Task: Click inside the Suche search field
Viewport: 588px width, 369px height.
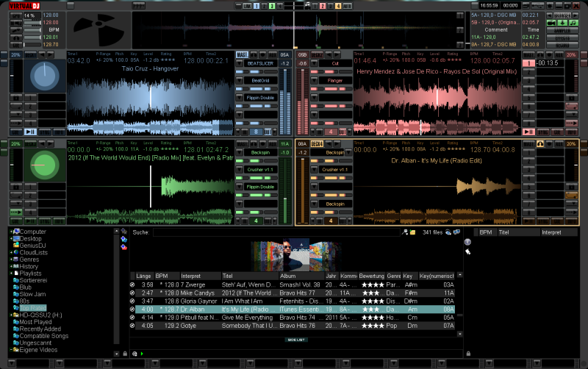Action: 277,232
